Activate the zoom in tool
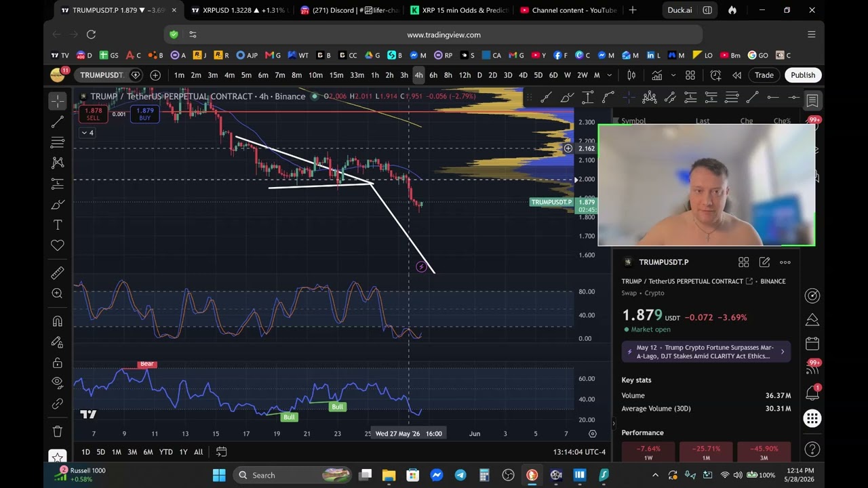Viewport: 868px width, 488px height. (x=58, y=293)
